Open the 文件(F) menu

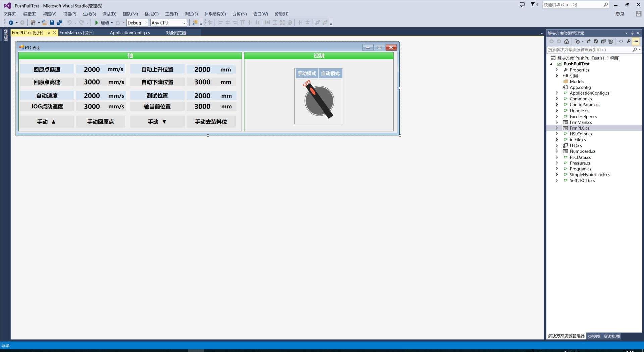coord(10,14)
